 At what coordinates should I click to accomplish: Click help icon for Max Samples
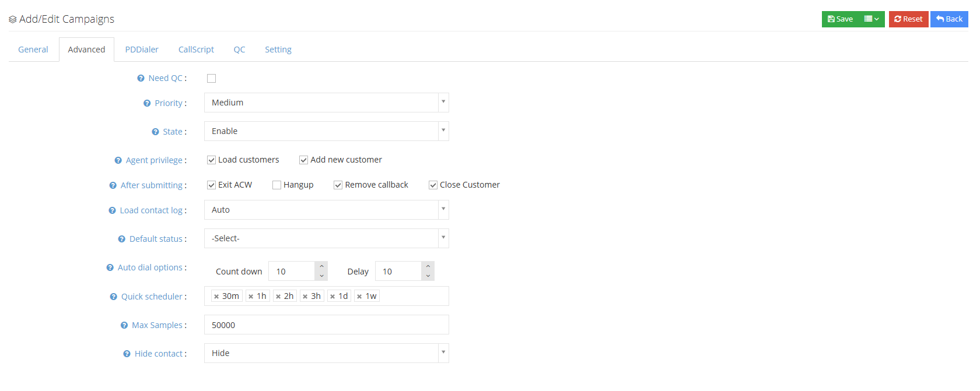124,325
